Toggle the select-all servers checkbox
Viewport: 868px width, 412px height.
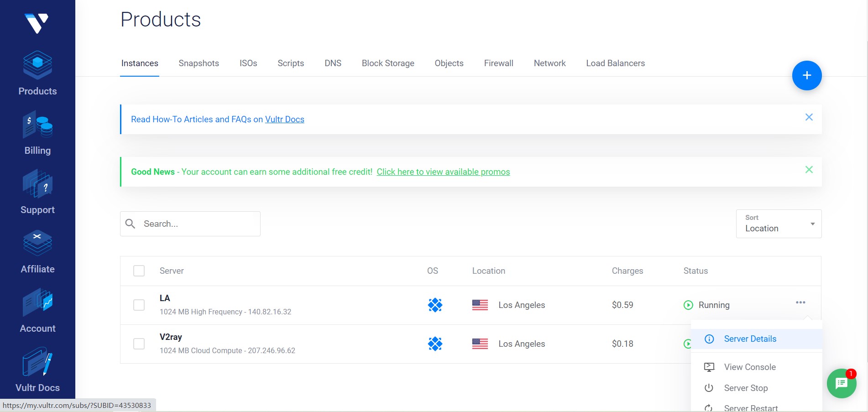tap(139, 271)
